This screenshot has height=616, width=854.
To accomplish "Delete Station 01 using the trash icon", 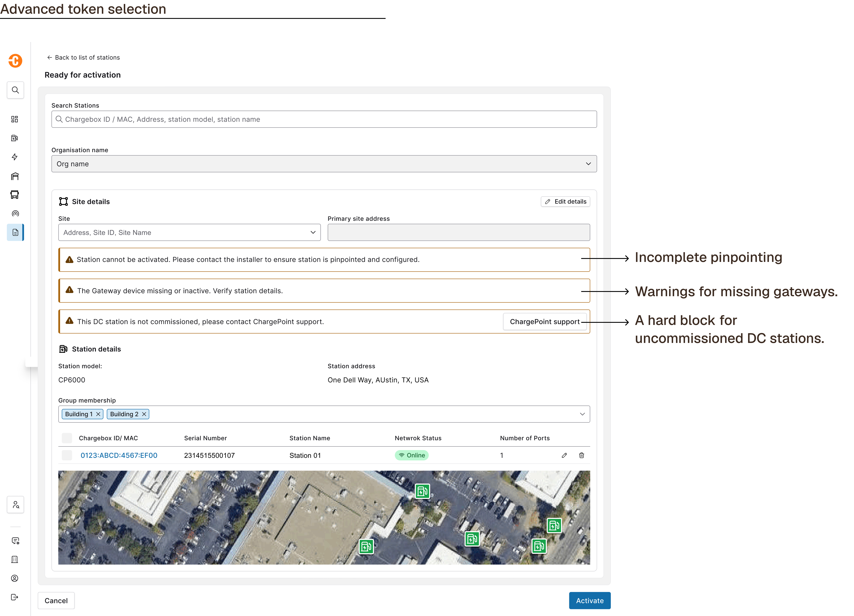I will [x=581, y=455].
